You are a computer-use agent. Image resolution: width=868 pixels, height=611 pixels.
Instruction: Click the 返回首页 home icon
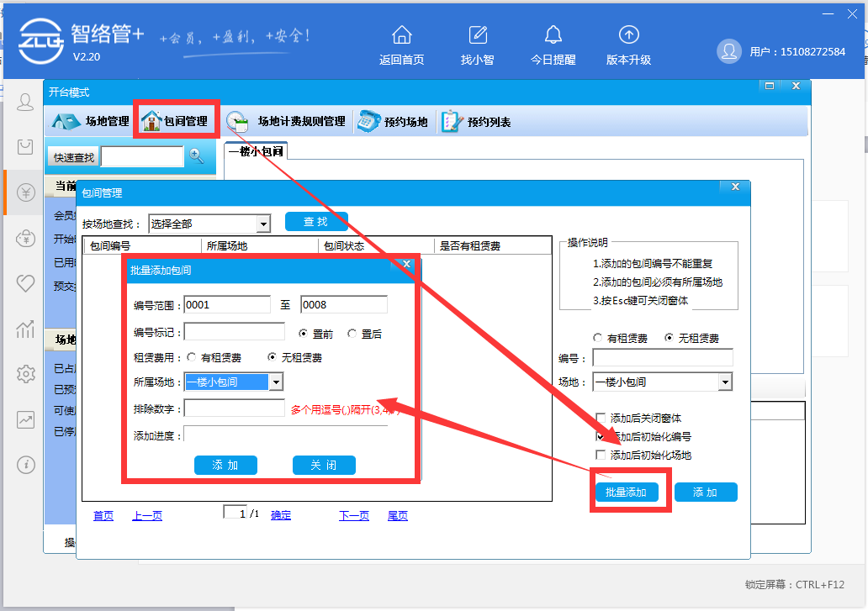tap(402, 35)
